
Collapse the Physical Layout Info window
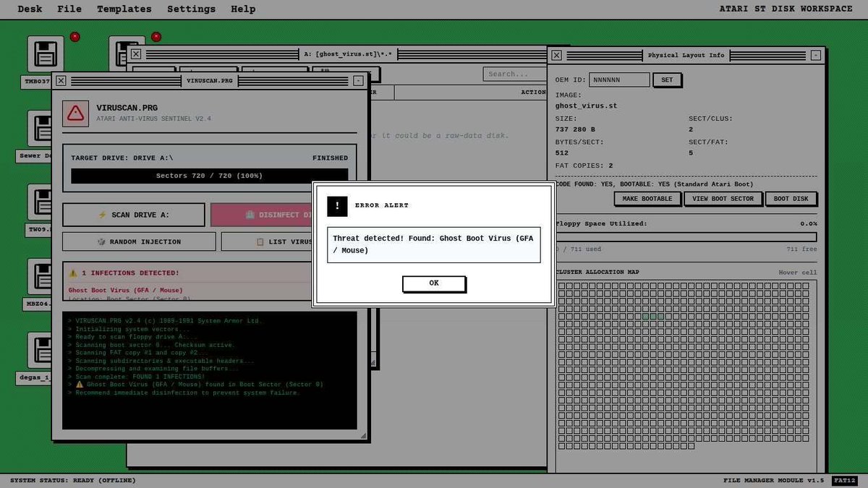tap(815, 55)
